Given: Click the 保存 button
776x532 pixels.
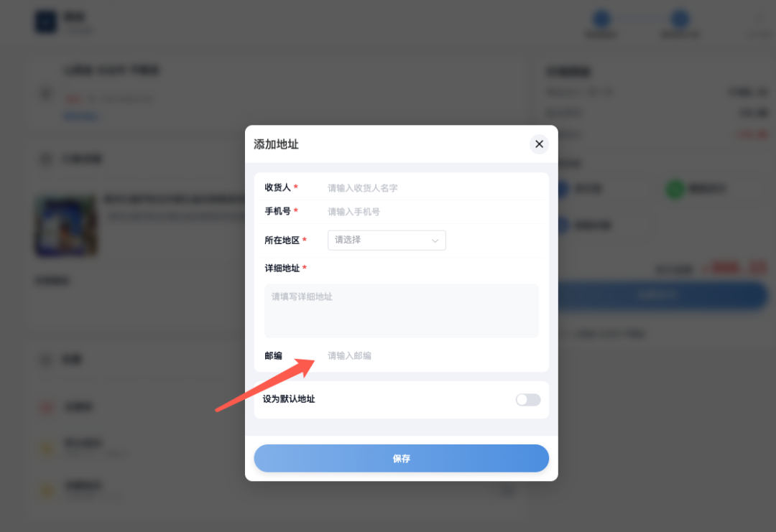Looking at the screenshot, I should [402, 458].
